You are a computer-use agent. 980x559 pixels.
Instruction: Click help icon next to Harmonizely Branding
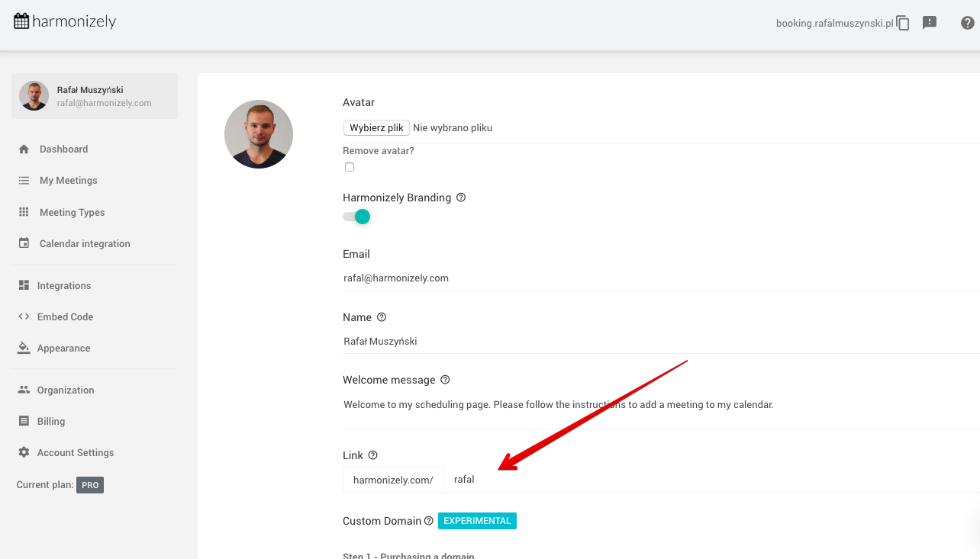(x=461, y=198)
